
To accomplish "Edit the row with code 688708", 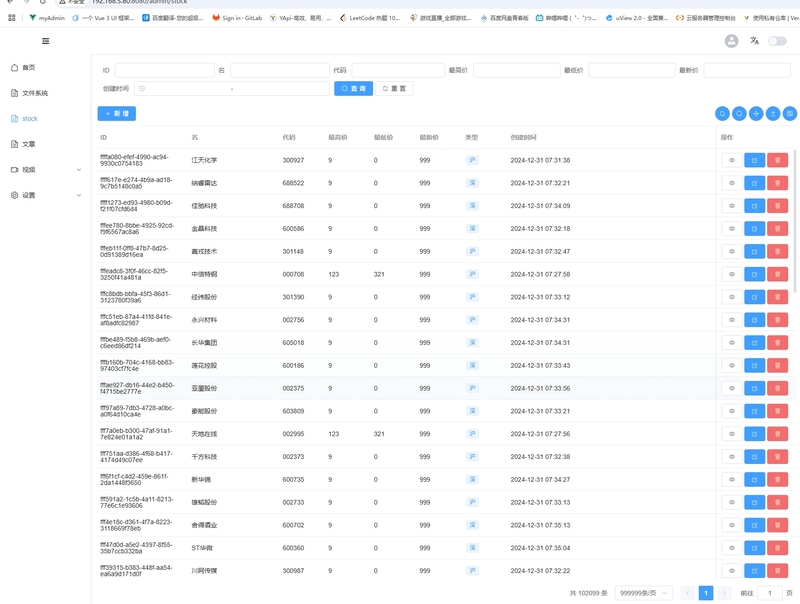I will click(x=755, y=206).
